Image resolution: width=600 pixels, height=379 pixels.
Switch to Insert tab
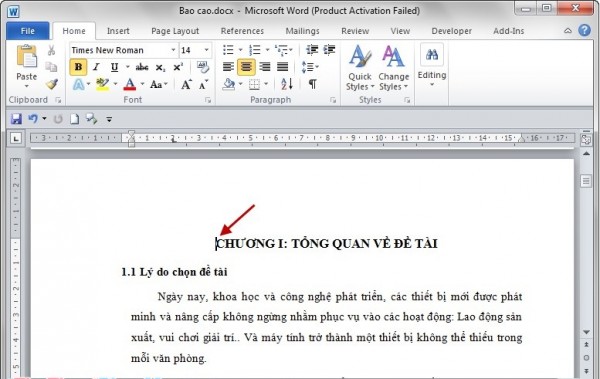tap(118, 31)
